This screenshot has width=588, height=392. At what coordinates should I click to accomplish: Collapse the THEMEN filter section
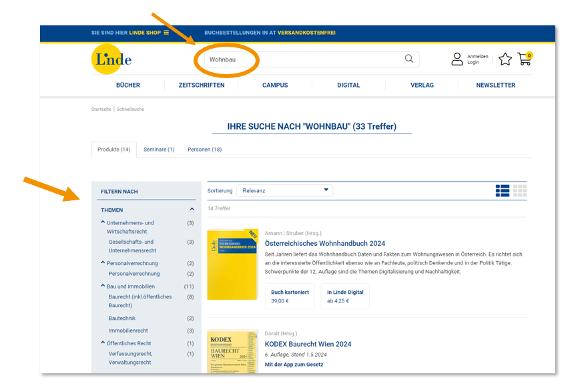pos(192,209)
